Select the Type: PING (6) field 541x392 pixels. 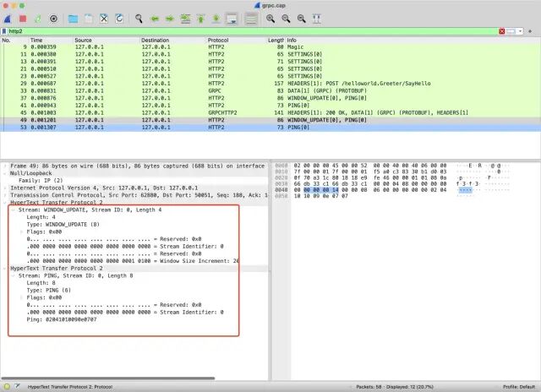(x=49, y=291)
